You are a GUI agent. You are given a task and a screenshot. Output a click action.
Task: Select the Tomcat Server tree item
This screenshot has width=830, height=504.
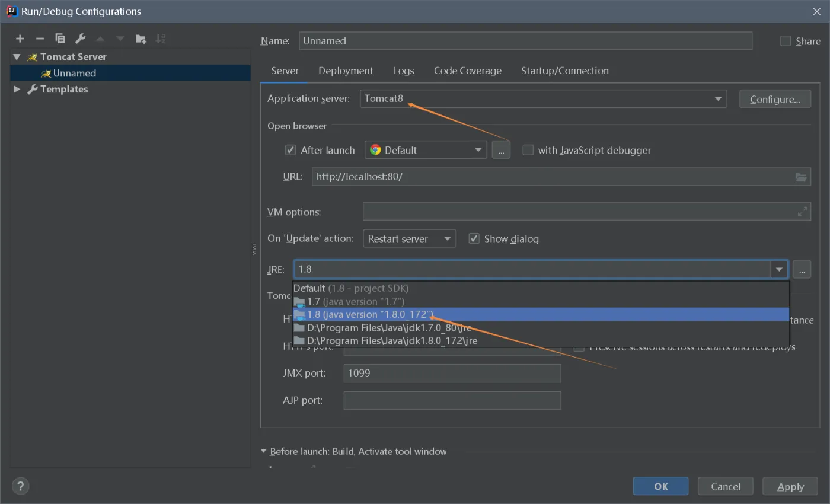74,57
